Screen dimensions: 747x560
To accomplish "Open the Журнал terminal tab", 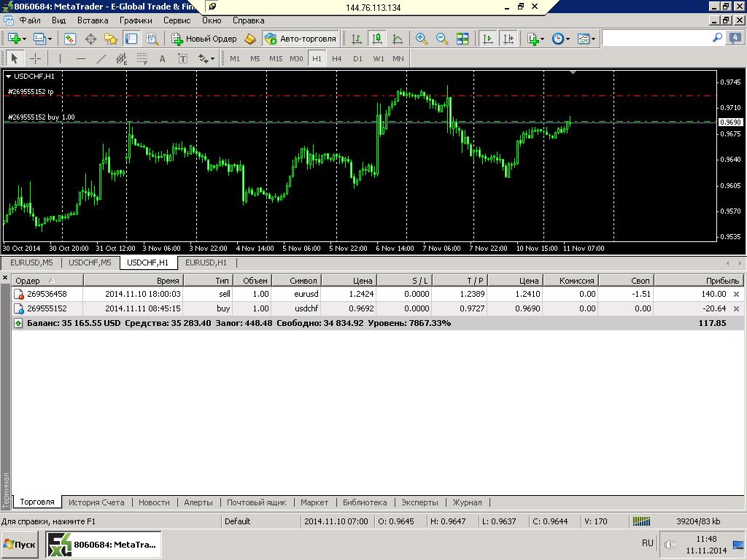I will pos(467,502).
